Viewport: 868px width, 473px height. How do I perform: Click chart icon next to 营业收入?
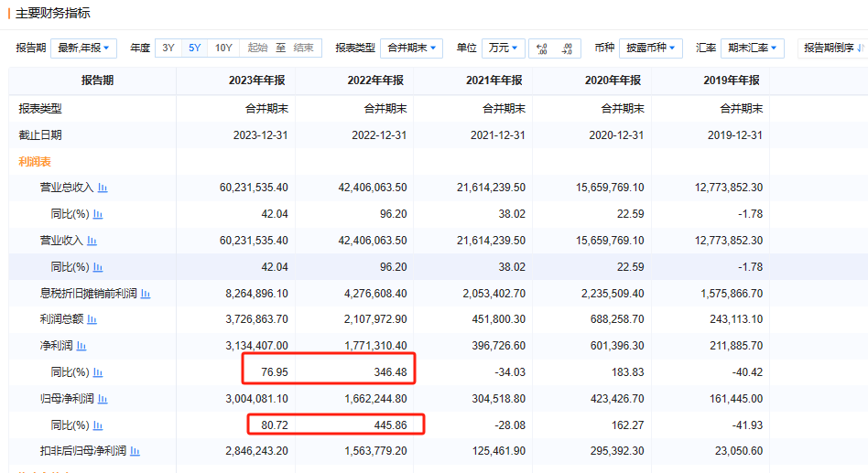point(92,241)
